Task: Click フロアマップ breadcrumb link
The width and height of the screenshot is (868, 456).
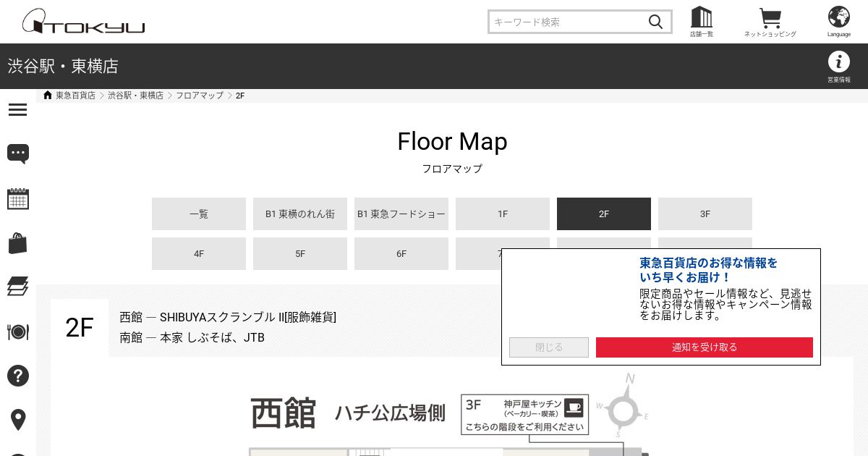Action: click(200, 96)
